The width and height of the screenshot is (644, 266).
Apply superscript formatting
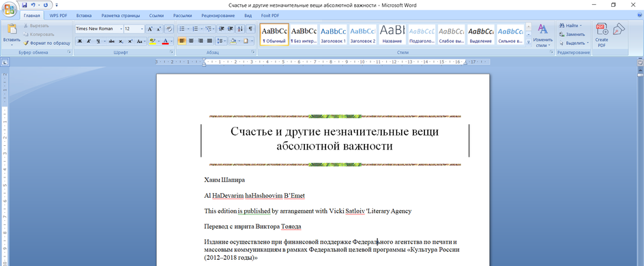click(x=130, y=41)
